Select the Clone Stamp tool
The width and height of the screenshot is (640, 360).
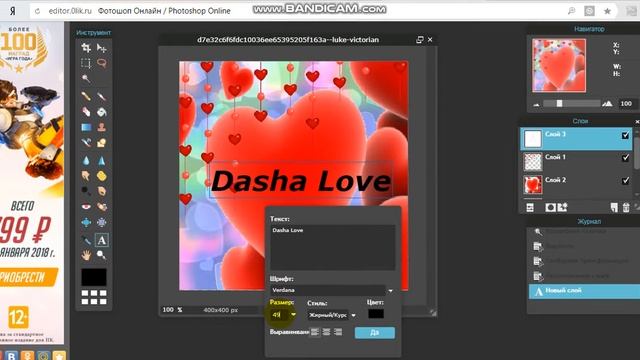click(102, 127)
